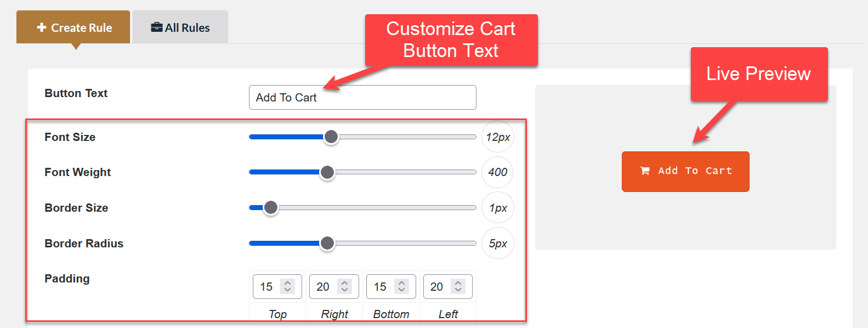Click the shopping cart icon inside the preview button

644,171
